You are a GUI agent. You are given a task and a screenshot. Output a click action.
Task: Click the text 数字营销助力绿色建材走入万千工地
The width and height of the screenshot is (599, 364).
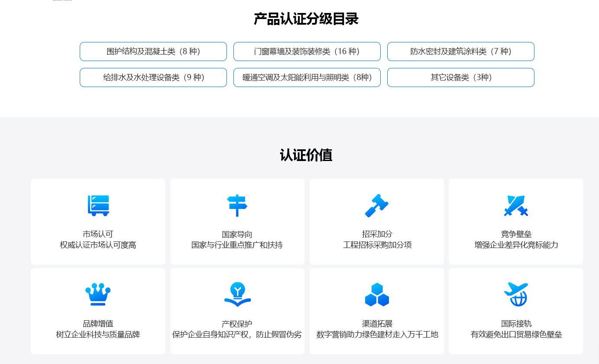click(377, 335)
